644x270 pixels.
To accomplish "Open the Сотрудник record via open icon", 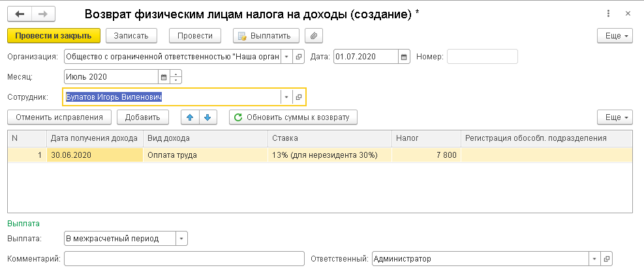I will click(299, 97).
